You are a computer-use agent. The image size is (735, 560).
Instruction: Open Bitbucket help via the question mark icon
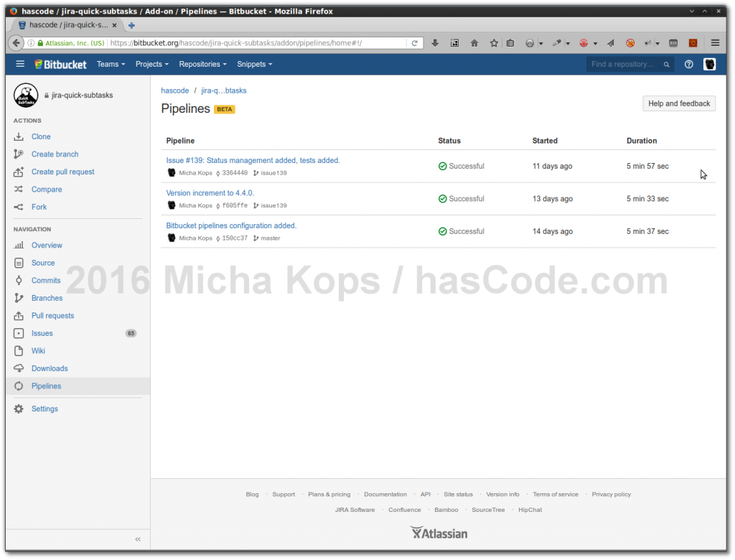[x=688, y=64]
